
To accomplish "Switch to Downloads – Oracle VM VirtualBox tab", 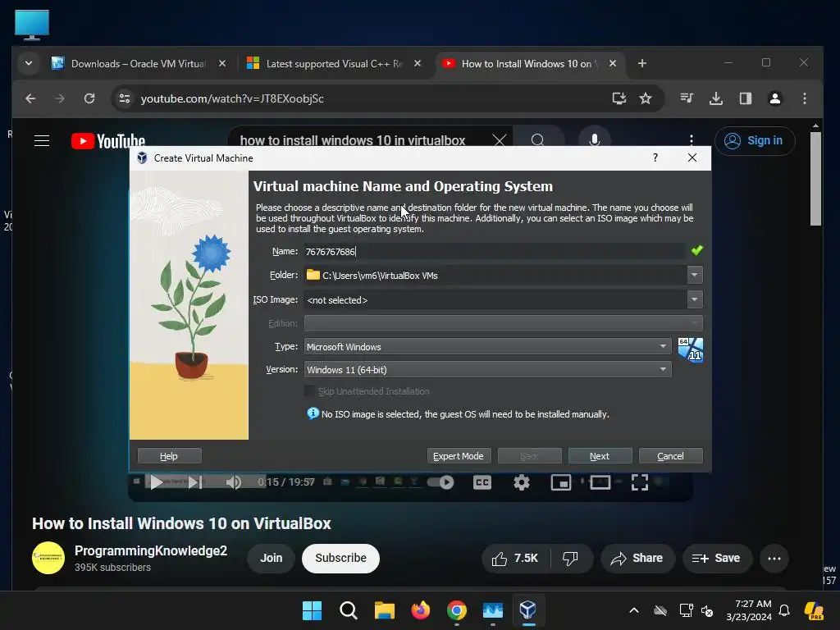I will [x=138, y=64].
